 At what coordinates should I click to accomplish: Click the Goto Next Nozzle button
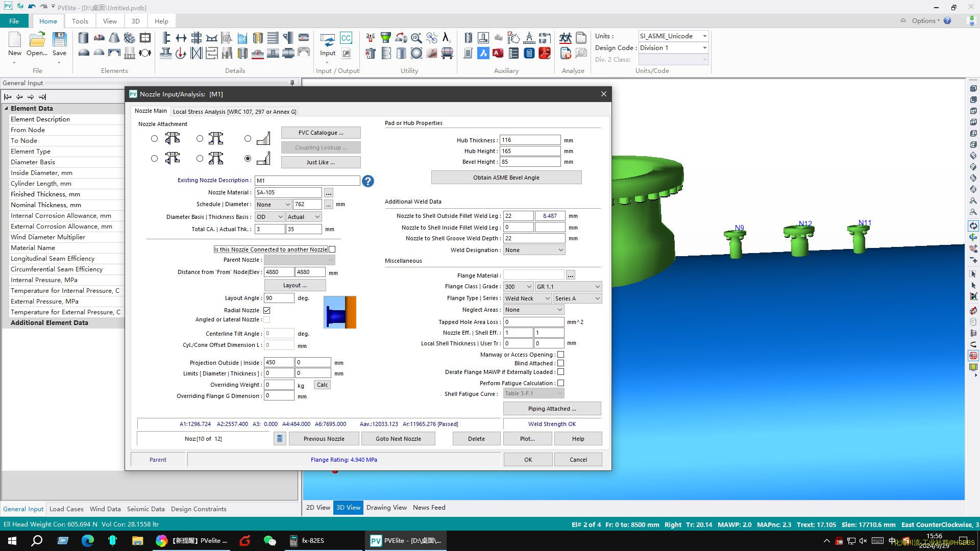(398, 439)
